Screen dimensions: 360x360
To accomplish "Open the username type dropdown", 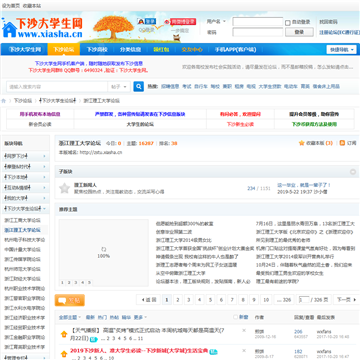I will 216,21.
